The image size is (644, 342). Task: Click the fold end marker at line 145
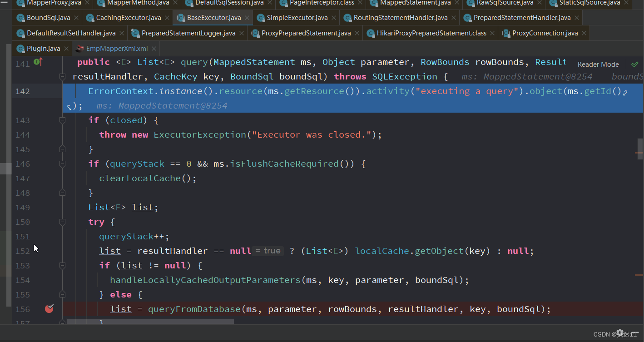coord(63,149)
